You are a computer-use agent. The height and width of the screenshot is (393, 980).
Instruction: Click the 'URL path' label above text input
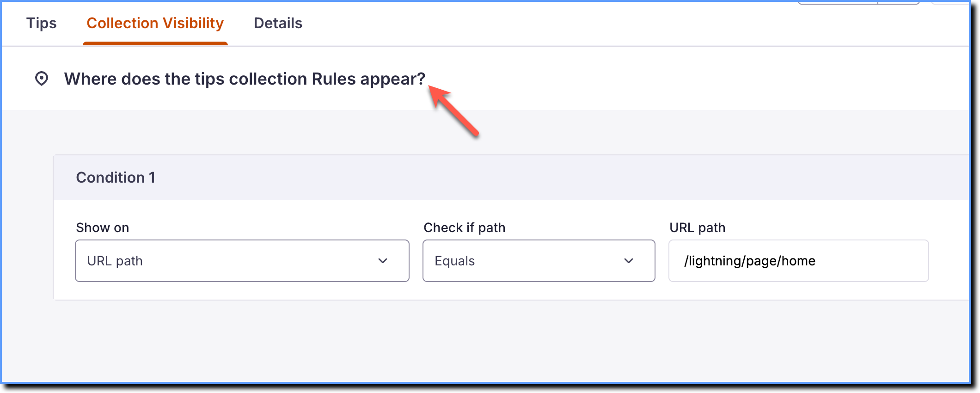(698, 227)
